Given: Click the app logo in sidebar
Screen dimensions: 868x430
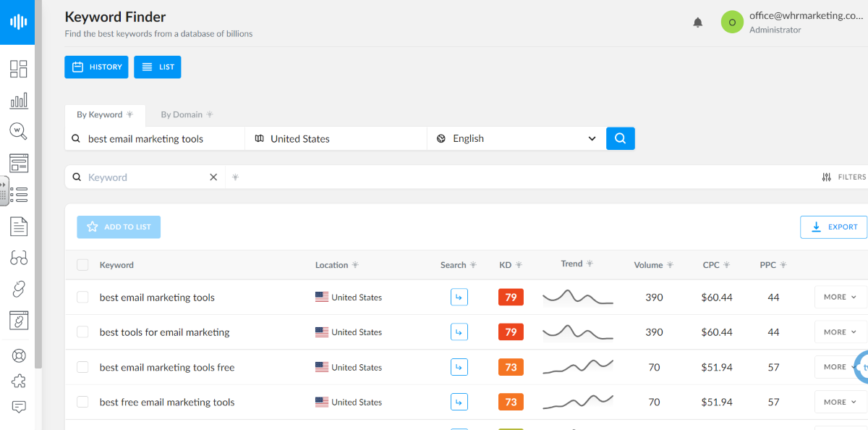Looking at the screenshot, I should coord(17,21).
